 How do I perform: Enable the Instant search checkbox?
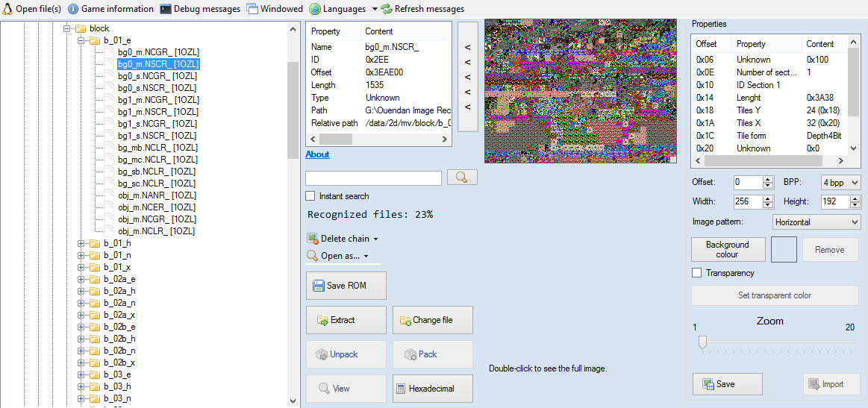point(310,196)
